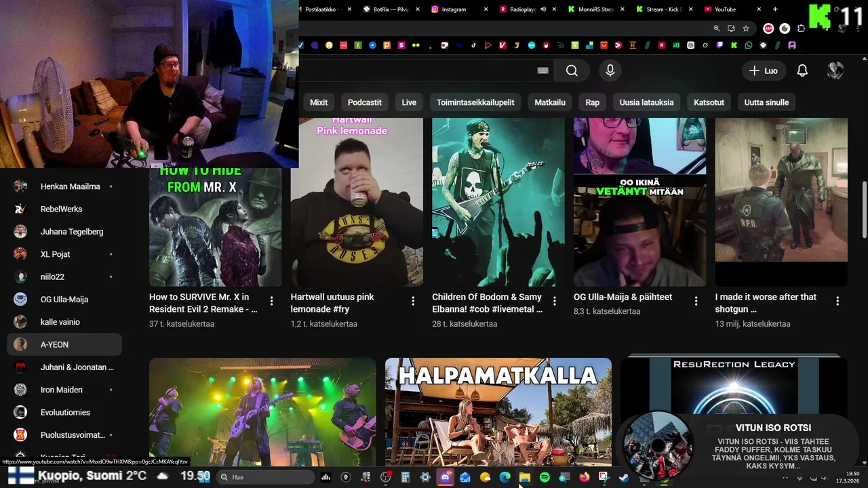Open options menu for How to SURVIVE Mr. X video
The image size is (868, 488).
(272, 301)
